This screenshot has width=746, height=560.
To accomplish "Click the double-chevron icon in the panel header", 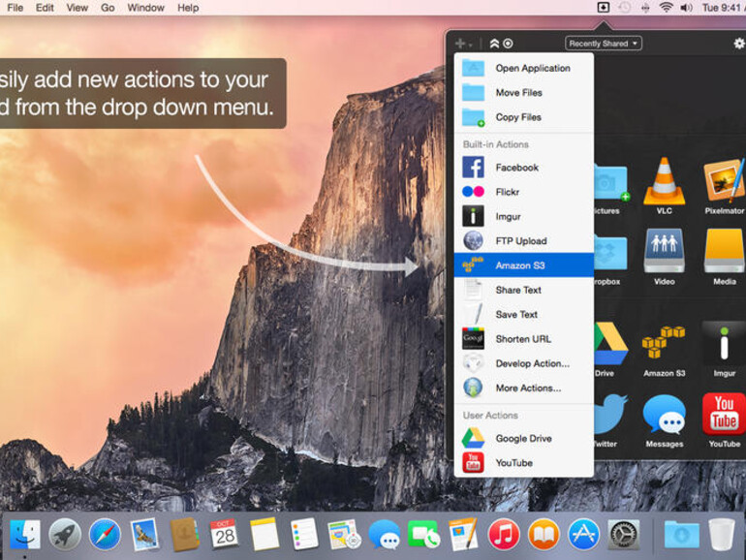I will 494,44.
